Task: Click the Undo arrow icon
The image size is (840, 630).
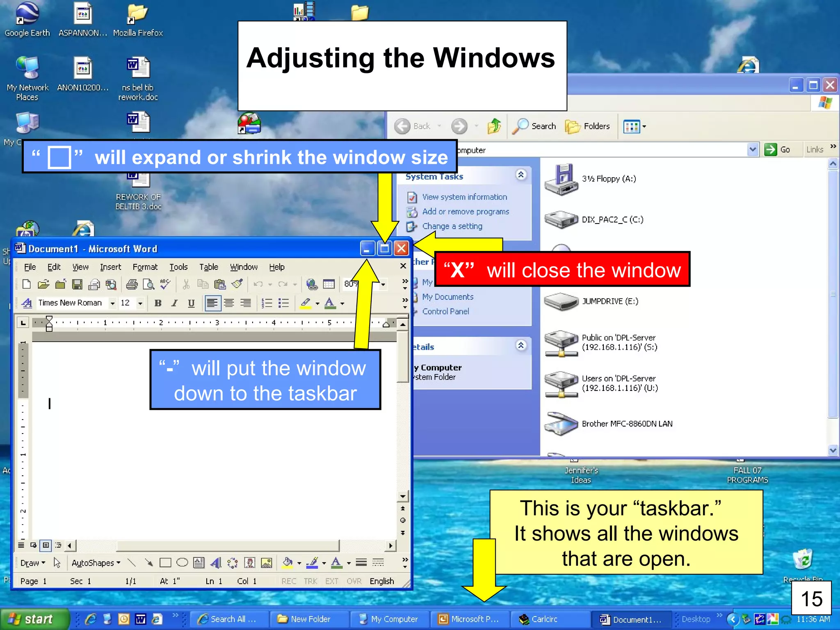Action: click(258, 284)
